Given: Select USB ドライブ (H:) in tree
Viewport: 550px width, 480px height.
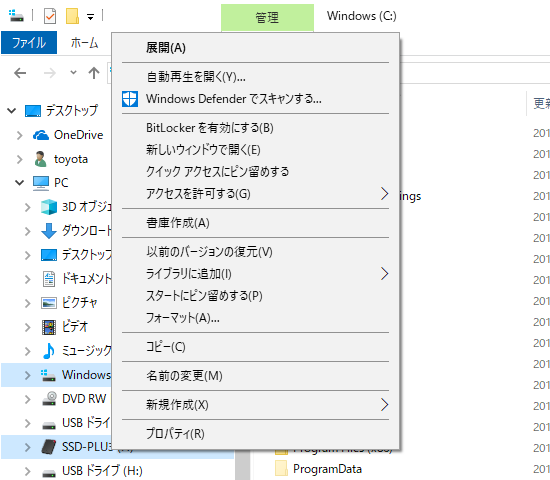Looking at the screenshot, I should pos(102,471).
